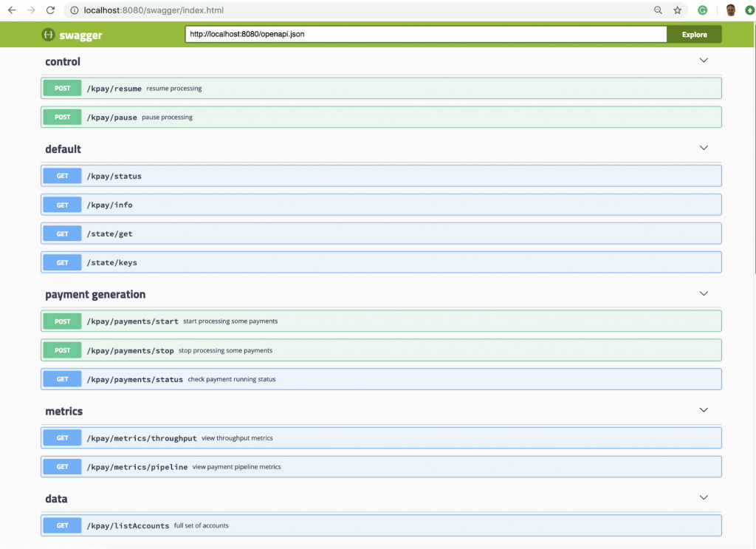This screenshot has width=756, height=549.
Task: Collapse the default section chevron
Action: pyautogui.click(x=704, y=148)
